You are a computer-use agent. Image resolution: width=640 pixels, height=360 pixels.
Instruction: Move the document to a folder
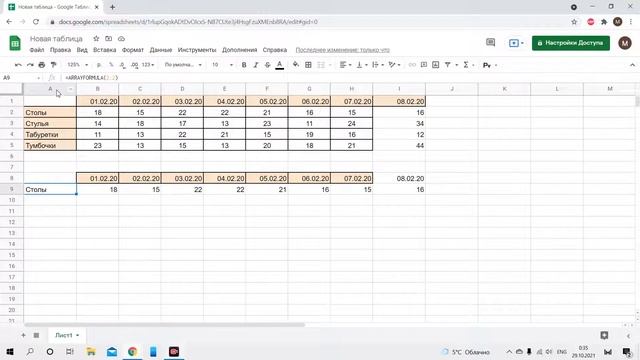(x=109, y=38)
